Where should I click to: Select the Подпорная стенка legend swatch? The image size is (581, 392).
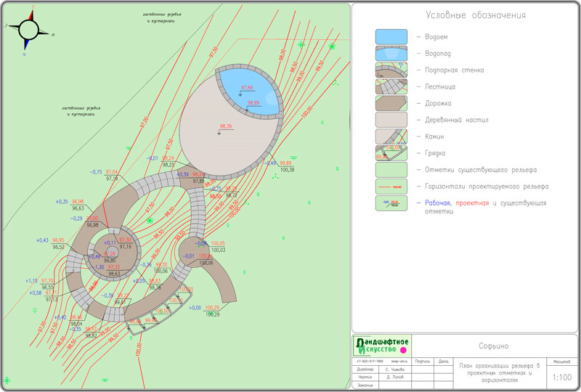click(x=391, y=70)
